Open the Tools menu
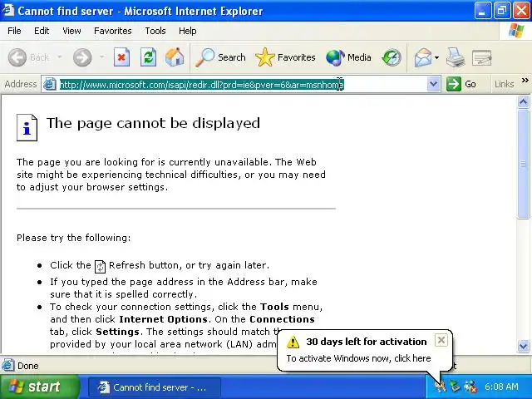 [155, 31]
